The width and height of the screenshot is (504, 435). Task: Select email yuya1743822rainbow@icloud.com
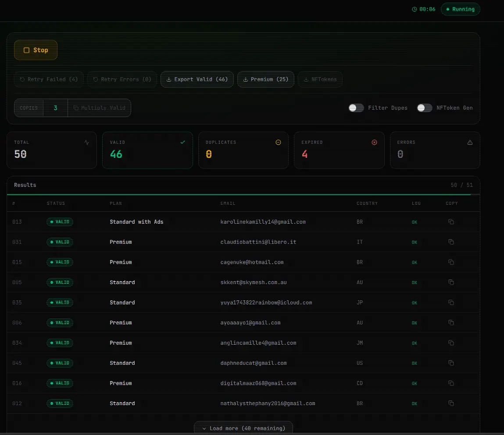(x=266, y=302)
